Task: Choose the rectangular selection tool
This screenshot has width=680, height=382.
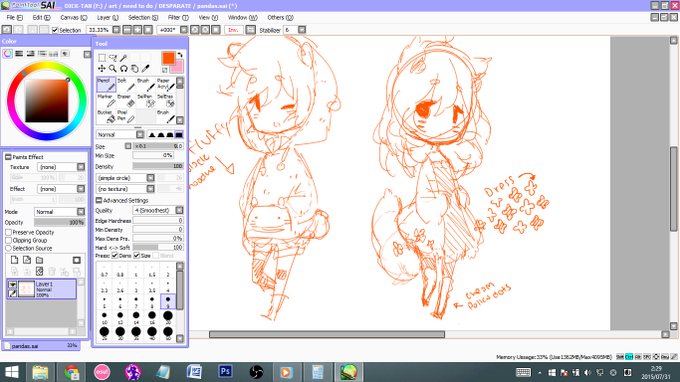Action: click(102, 58)
